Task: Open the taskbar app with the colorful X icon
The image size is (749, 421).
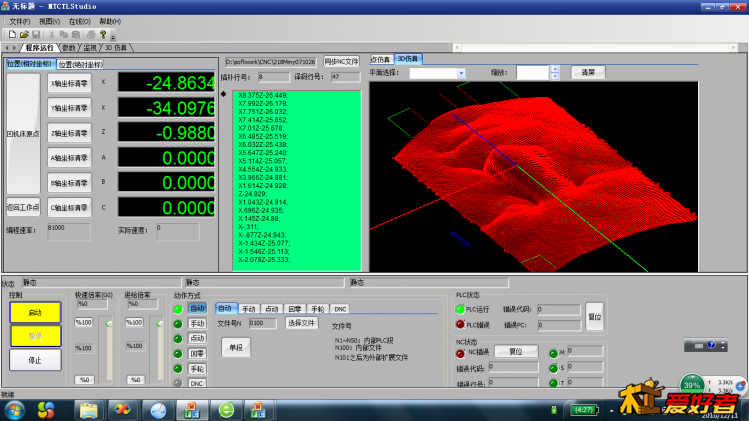Action: coord(123,410)
